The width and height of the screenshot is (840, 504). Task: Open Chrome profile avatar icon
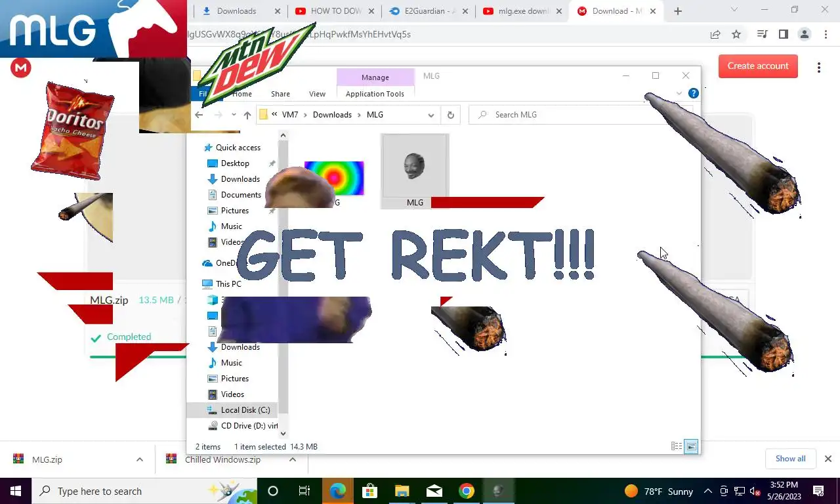804,34
